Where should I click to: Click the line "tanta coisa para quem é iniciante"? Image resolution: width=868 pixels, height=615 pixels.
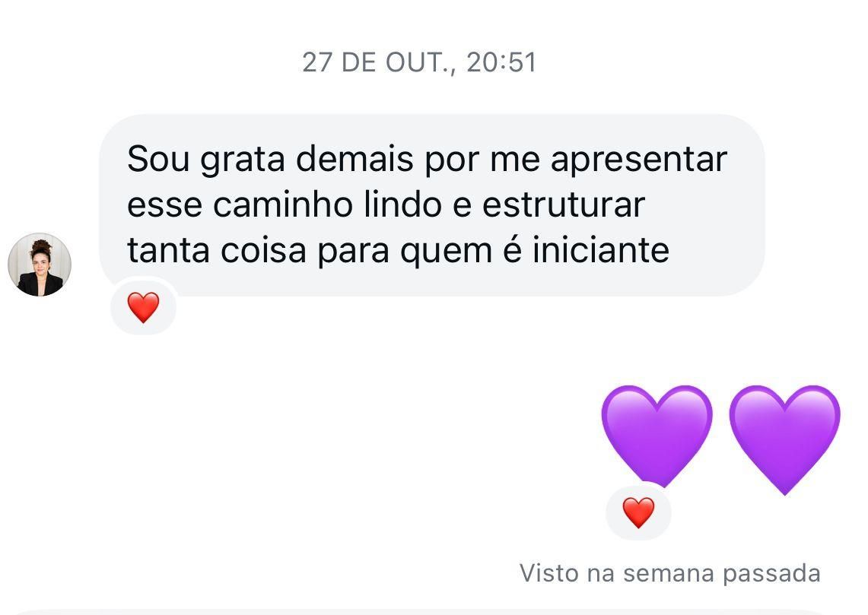tap(398, 250)
